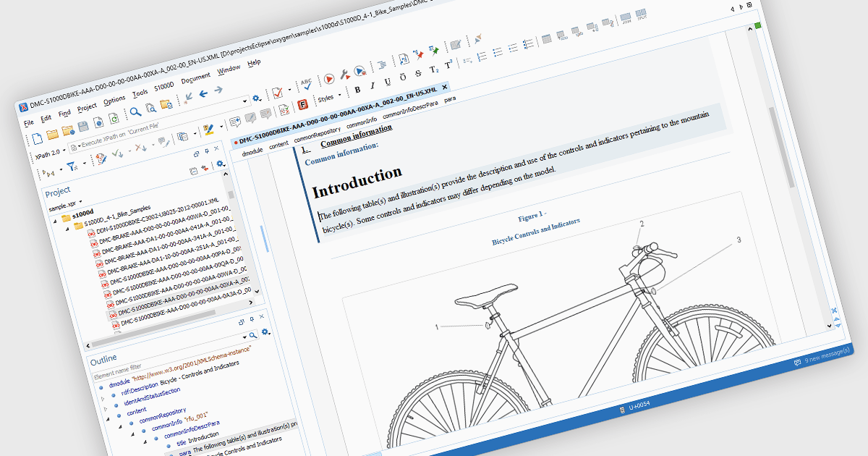
Task: Toggle Track Changes pencil icon
Action: pyautogui.click(x=101, y=159)
